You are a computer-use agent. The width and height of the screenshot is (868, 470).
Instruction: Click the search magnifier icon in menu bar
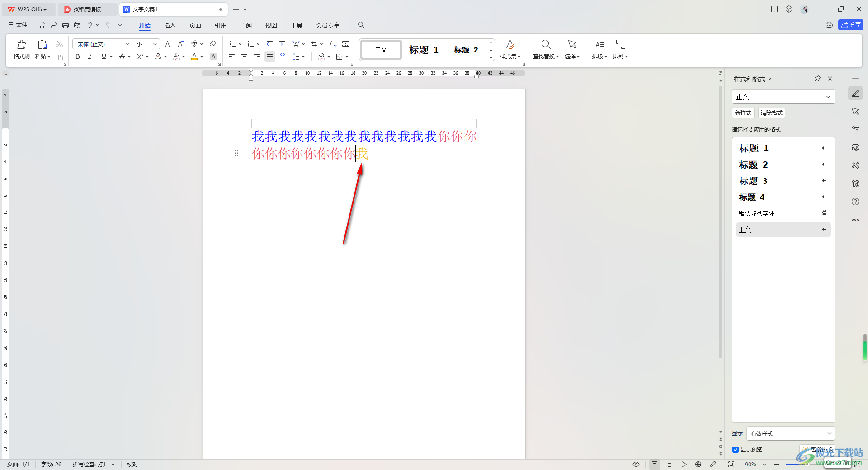point(361,25)
